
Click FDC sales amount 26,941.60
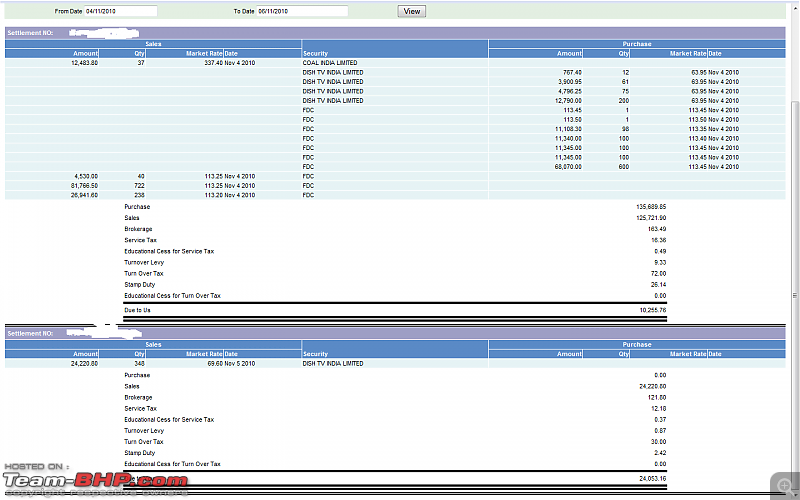85,195
